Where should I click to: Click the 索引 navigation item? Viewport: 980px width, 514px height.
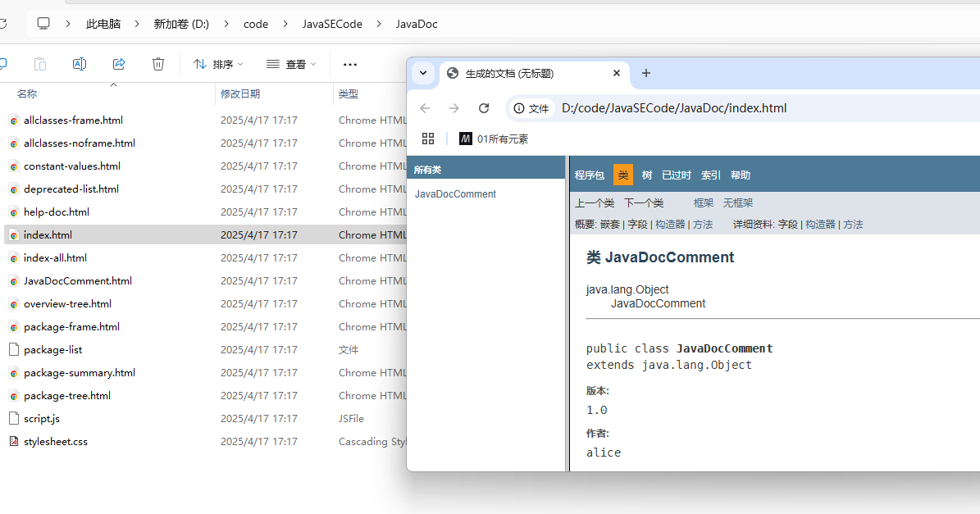click(x=711, y=175)
